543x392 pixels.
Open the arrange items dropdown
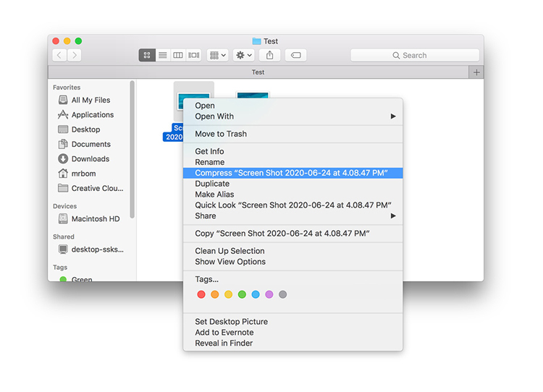[217, 55]
